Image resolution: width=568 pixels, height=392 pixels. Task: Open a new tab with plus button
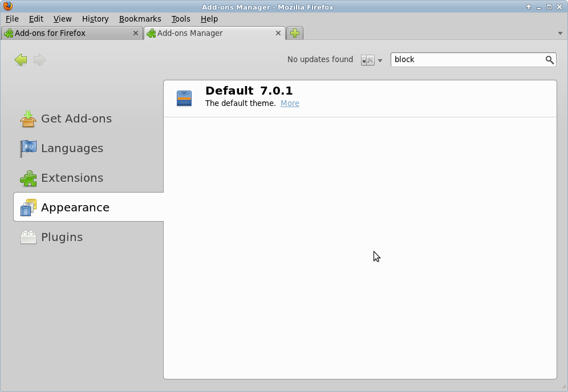tap(295, 33)
